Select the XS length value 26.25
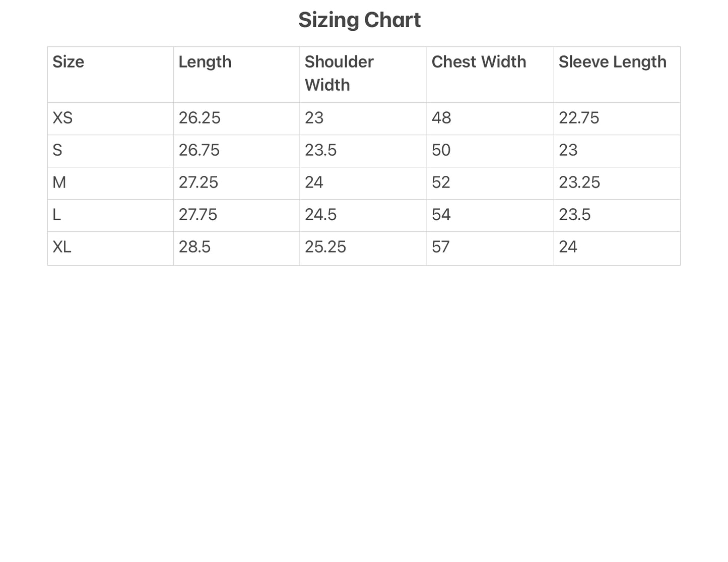The width and height of the screenshot is (728, 562). pyautogui.click(x=200, y=117)
